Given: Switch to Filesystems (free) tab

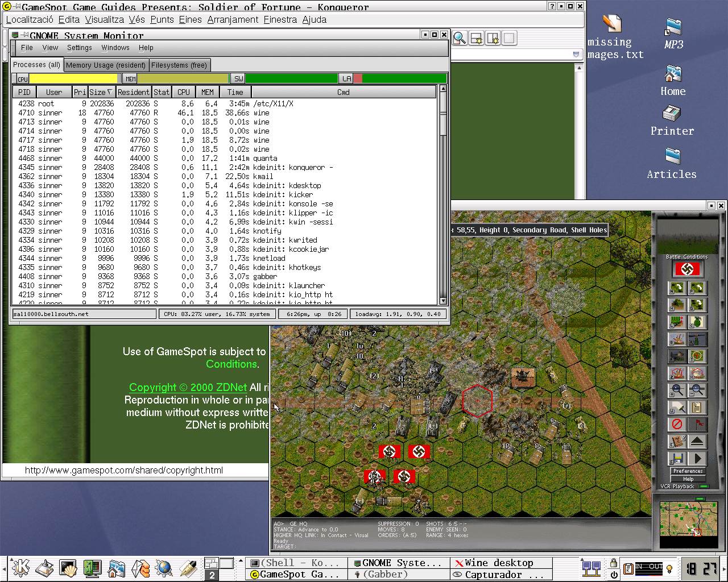Looking at the screenshot, I should [x=179, y=65].
